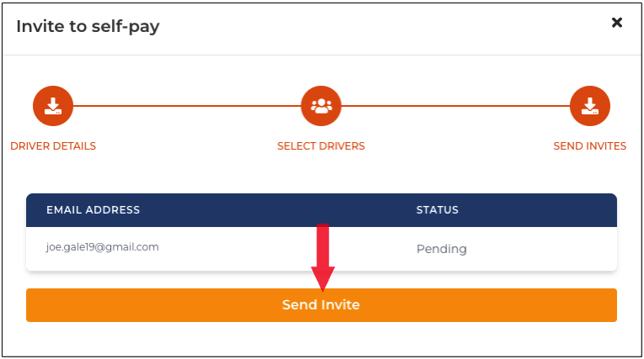Viewport: 644px width, 359px height.
Task: Click progress line between Select Drivers and Send Invites
Action: coord(455,106)
